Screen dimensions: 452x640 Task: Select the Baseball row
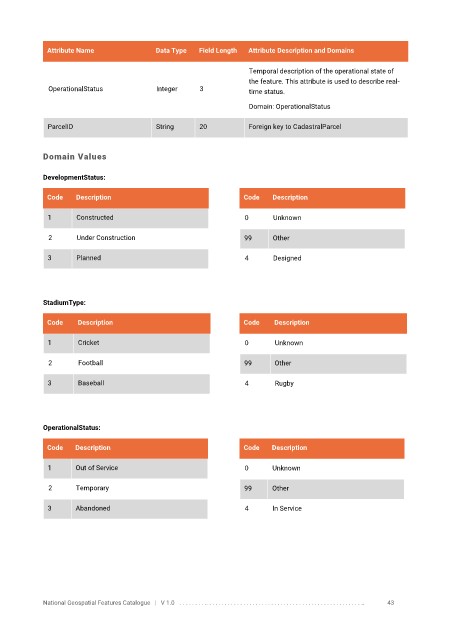click(x=127, y=384)
